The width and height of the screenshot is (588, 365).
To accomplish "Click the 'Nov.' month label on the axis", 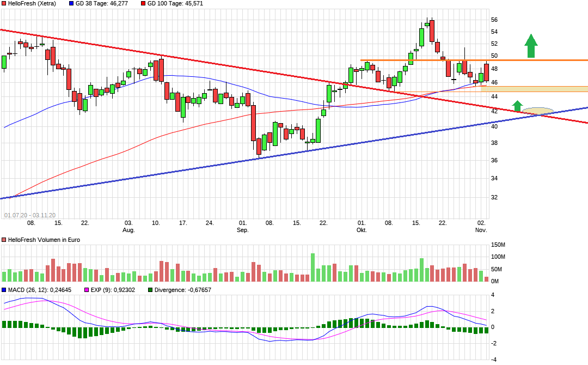I will tap(481, 230).
